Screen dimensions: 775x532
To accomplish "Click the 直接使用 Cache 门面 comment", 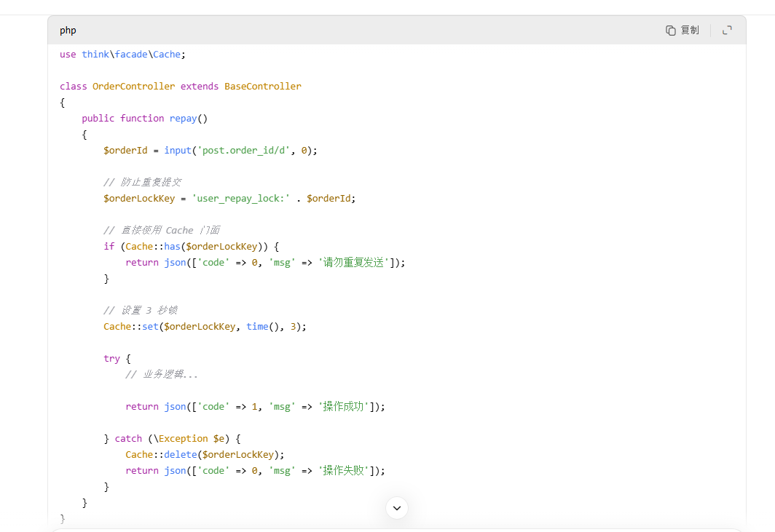I will click(162, 230).
